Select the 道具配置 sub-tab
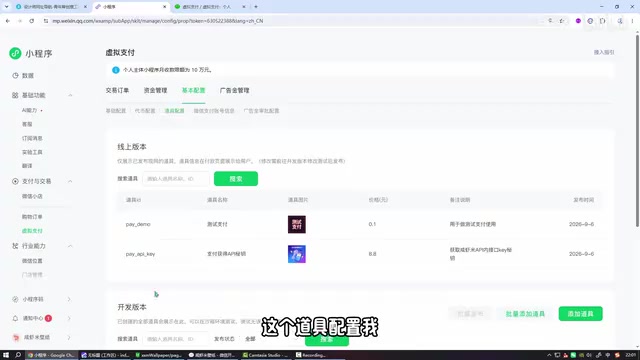This screenshot has height=360, width=640. 174,111
